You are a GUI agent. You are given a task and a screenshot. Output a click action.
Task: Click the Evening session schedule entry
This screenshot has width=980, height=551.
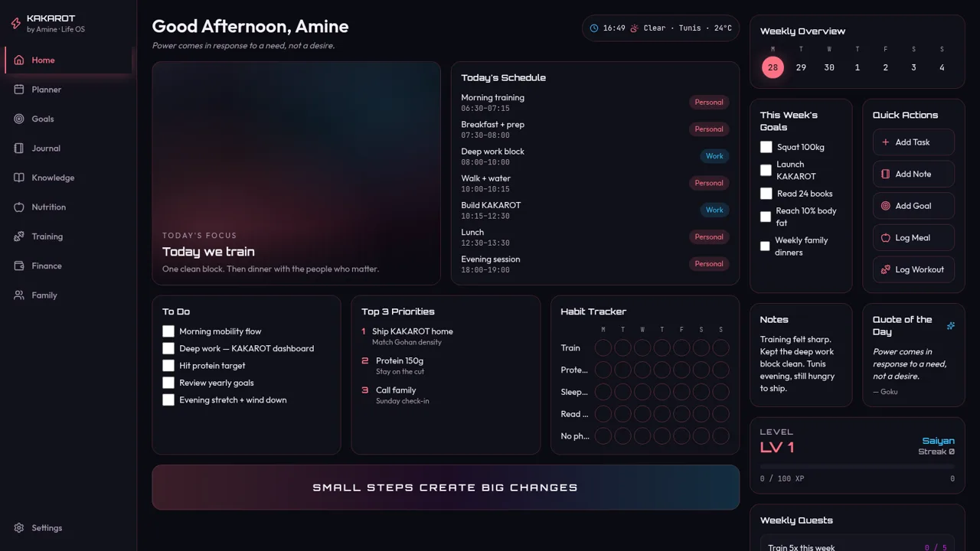pyautogui.click(x=595, y=264)
